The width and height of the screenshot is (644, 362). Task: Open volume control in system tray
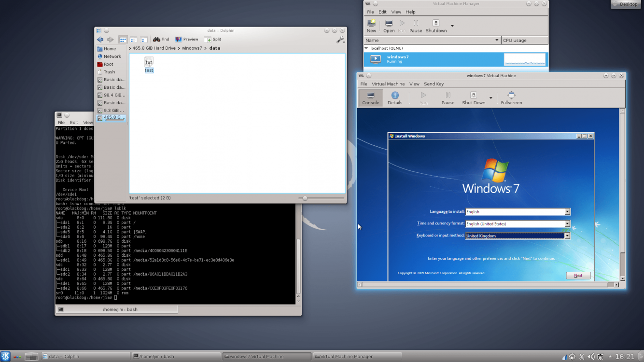[591, 357]
